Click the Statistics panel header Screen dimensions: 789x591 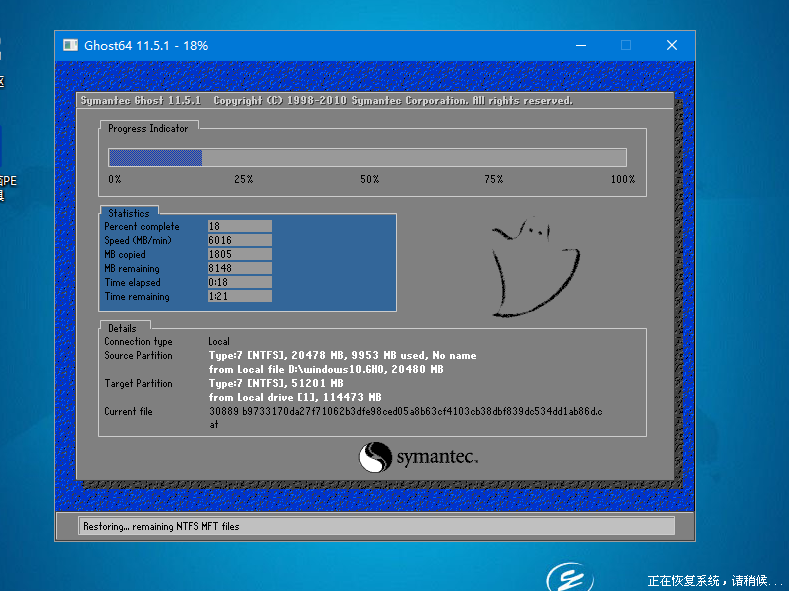[x=129, y=213]
